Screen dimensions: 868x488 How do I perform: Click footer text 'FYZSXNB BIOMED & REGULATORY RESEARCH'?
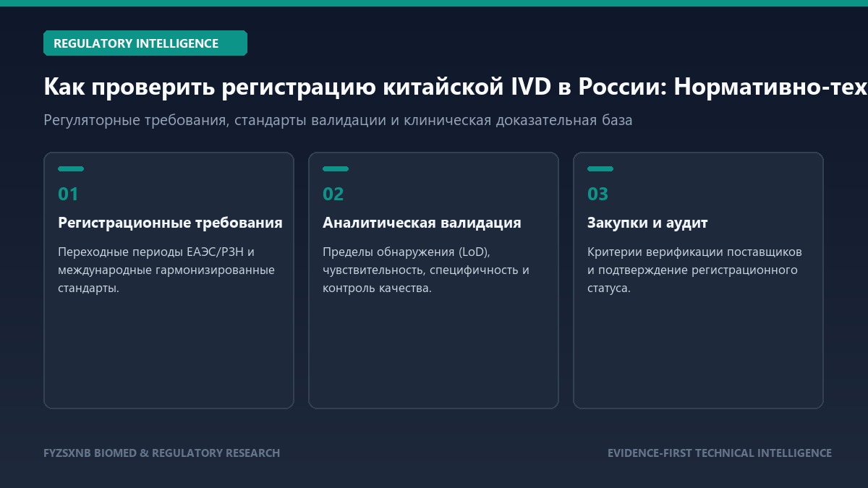(x=161, y=453)
